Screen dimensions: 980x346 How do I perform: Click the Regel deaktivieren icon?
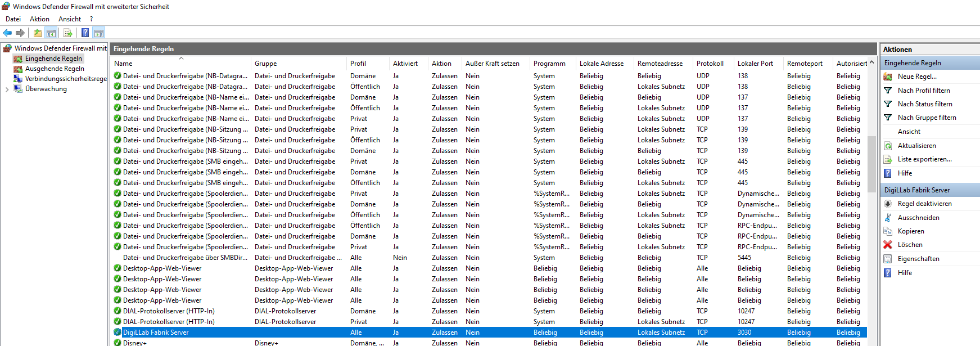(x=888, y=204)
